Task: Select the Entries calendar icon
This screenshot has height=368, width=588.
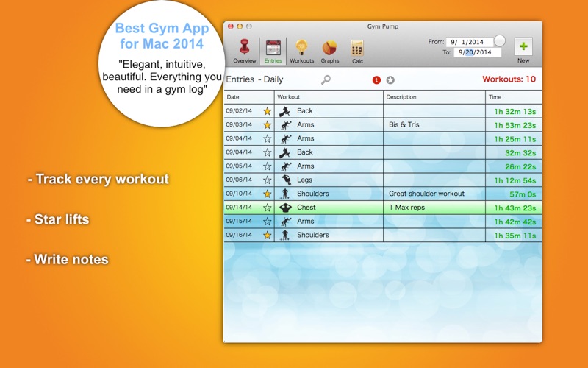Action: click(273, 51)
